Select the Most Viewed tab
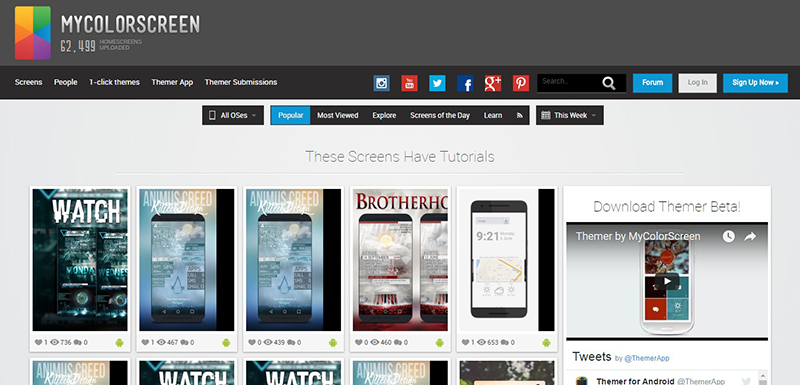The height and width of the screenshot is (385, 800). pos(338,115)
